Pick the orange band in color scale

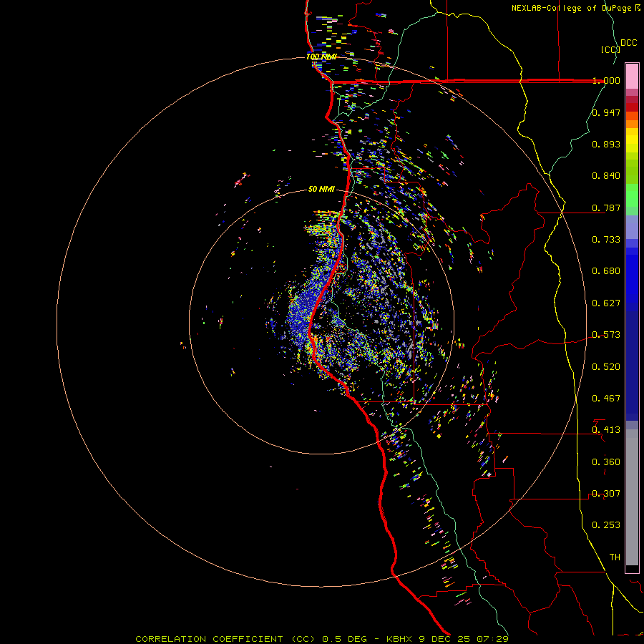(x=632, y=124)
